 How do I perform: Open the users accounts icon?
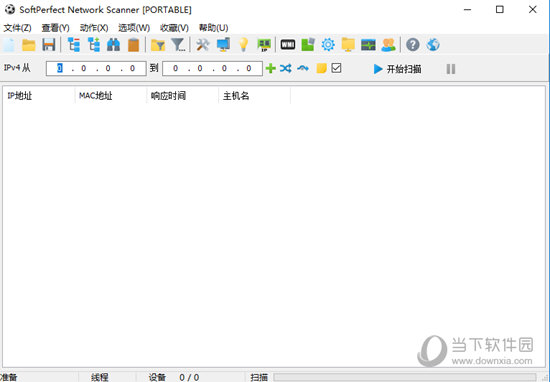point(389,45)
